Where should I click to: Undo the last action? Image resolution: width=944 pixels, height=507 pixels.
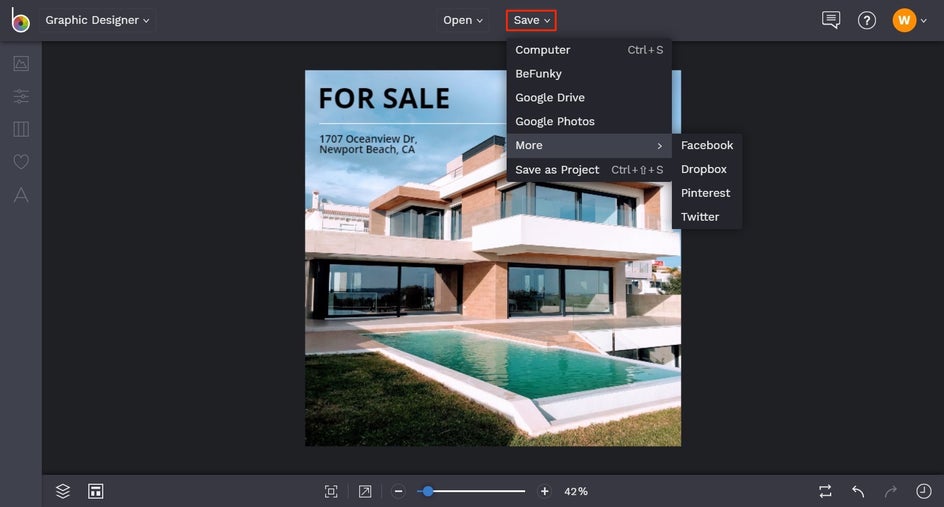858,491
